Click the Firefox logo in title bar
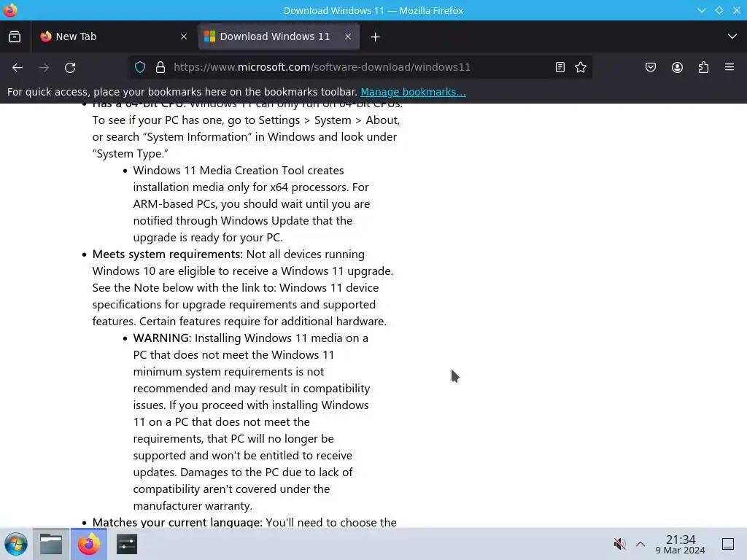This screenshot has width=747, height=560. click(x=9, y=10)
